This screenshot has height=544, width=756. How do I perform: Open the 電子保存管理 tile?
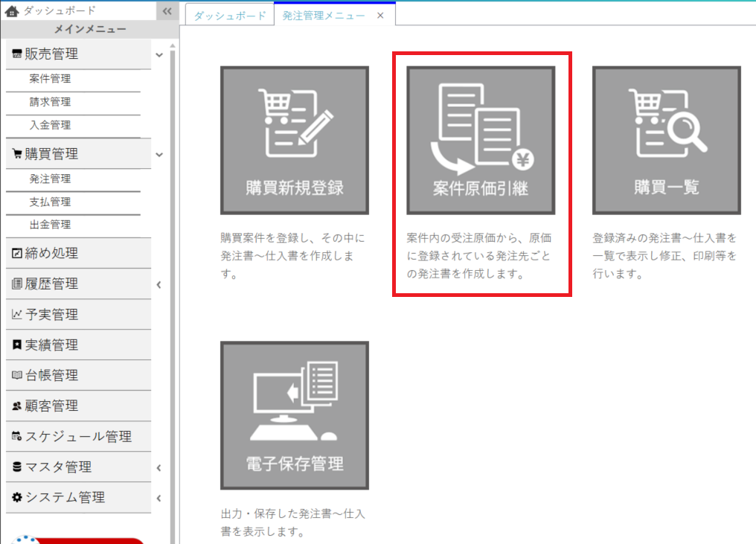[295, 415]
